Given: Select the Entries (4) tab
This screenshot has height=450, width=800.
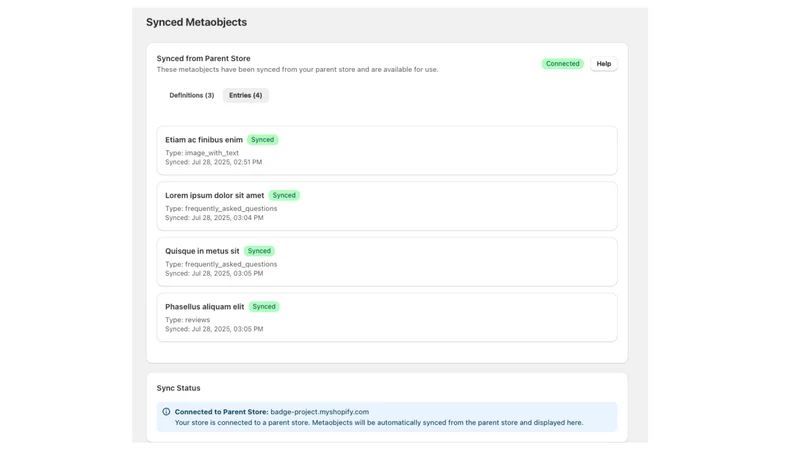Looking at the screenshot, I should (245, 95).
